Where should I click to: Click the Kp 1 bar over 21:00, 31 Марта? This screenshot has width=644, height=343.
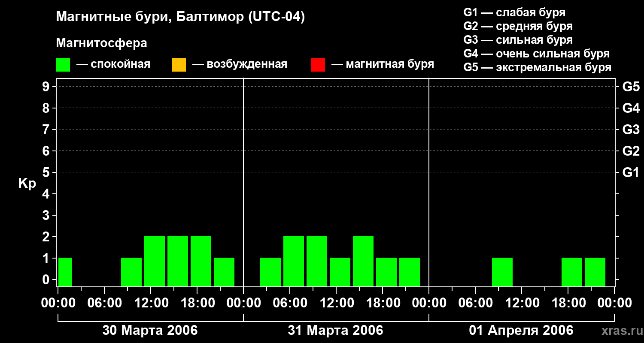point(410,272)
